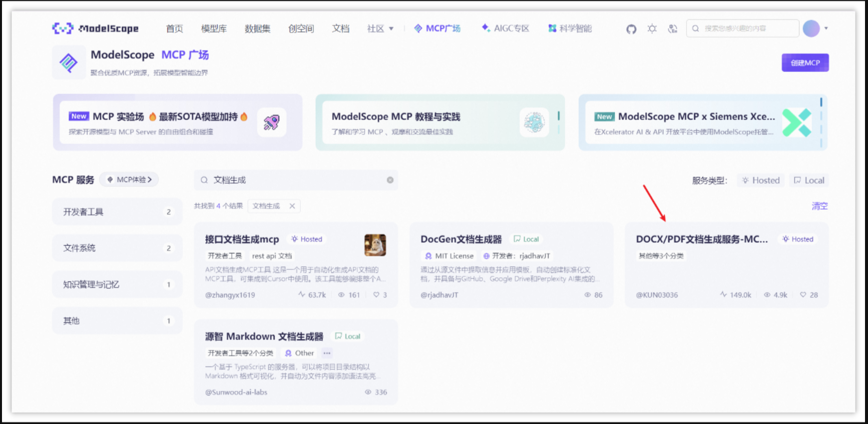Click author @zhangyx1619
This screenshot has height=424, width=868.
point(230,295)
